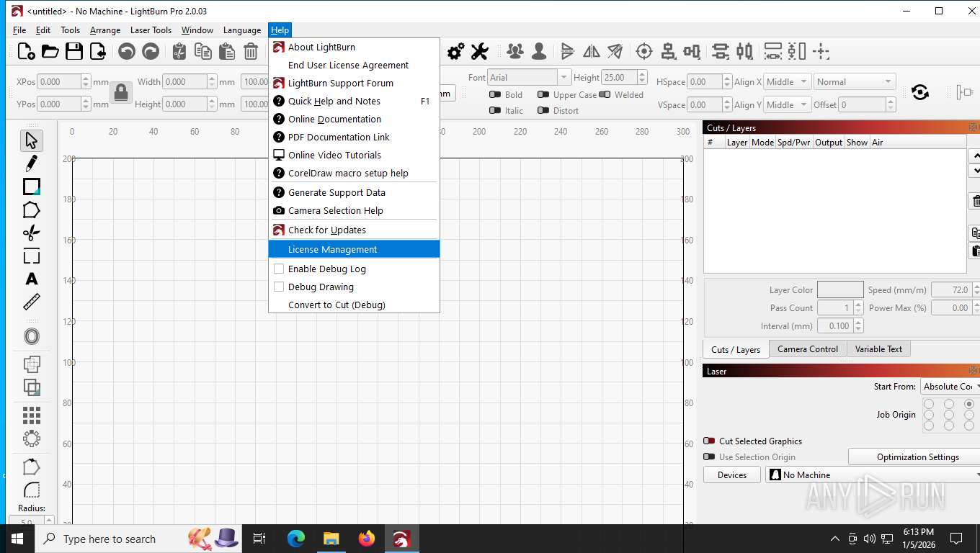Check the Debug Drawing checkbox
The height and width of the screenshot is (553, 980).
pos(279,287)
